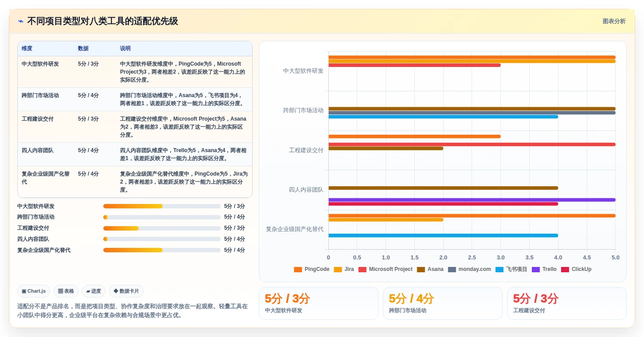Image resolution: width=644 pixels, height=337 pixels.
Task: Click the 进度 tag
Action: pyautogui.click(x=94, y=291)
